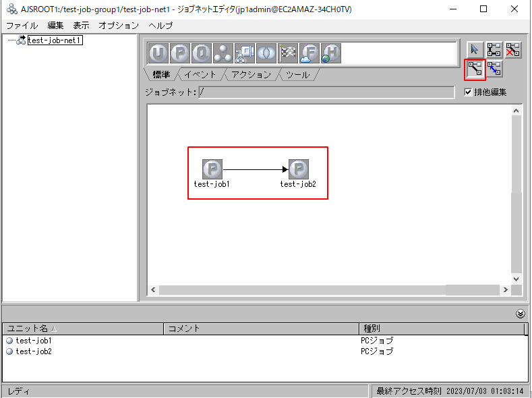This screenshot has width=532, height=398.
Task: Click the 種別 column header
Action: [442, 329]
